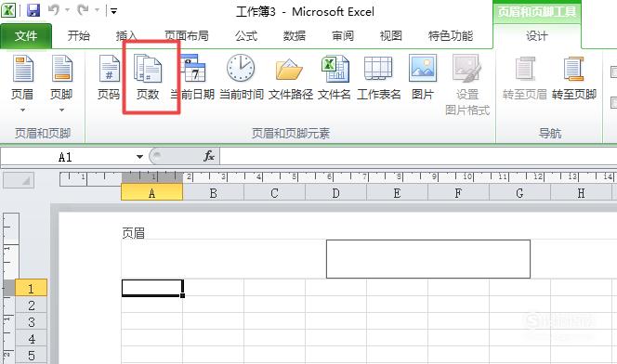Open insert function fx button

click(209, 156)
